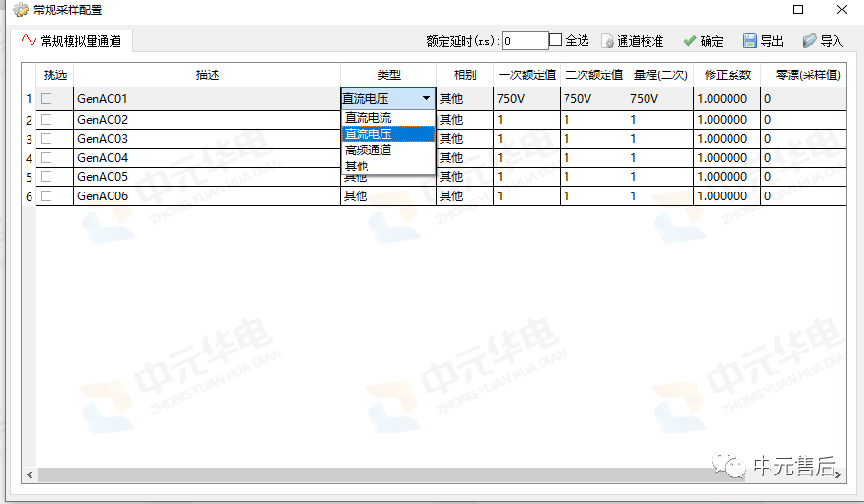Viewport: 864px width, 504px height.
Task: Check the 挑选 box for GenAC02
Action: (47, 119)
